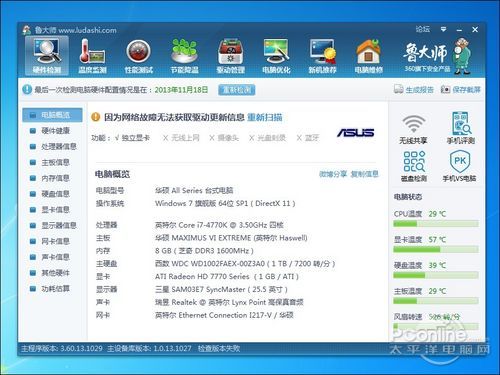The image size is (500, 375).
Task: Open the 磁盘检测 disk check icon
Action: pos(414,166)
